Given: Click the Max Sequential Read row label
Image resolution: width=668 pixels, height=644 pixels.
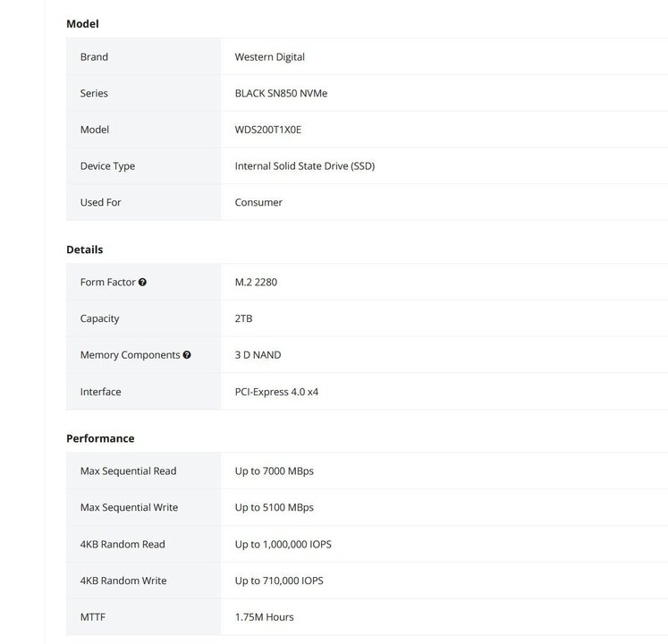Looking at the screenshot, I should tap(128, 471).
